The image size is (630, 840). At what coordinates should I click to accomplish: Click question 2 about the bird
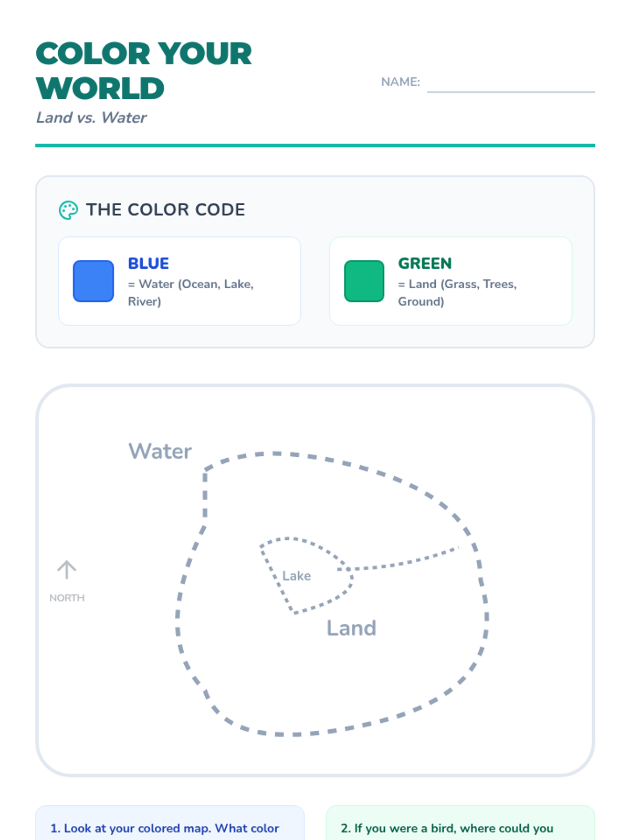447,828
